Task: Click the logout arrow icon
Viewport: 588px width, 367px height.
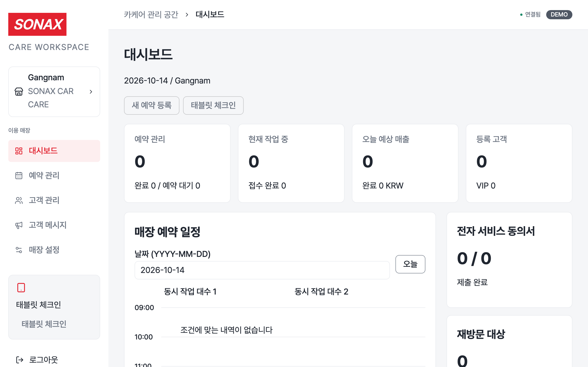Action: [x=20, y=360]
